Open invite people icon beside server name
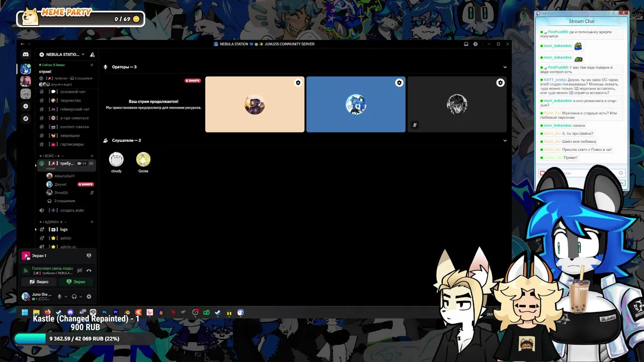 coord(92,54)
